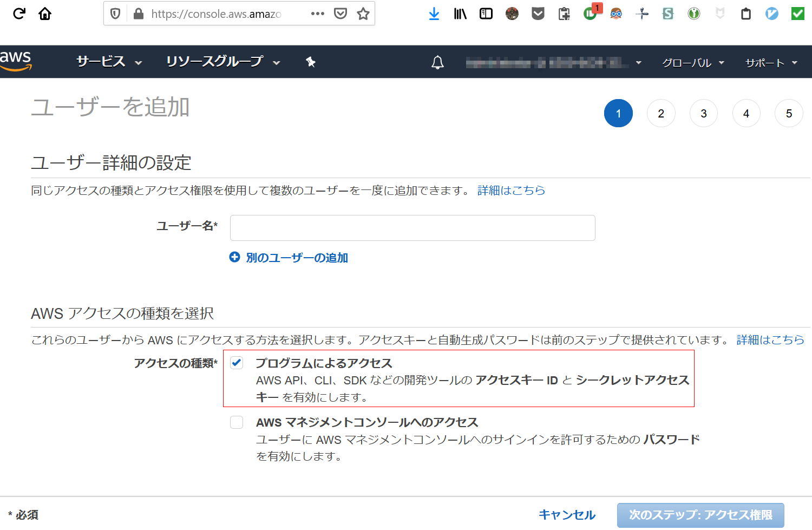
Task: Save page to Pocket in address bar
Action: 340,14
